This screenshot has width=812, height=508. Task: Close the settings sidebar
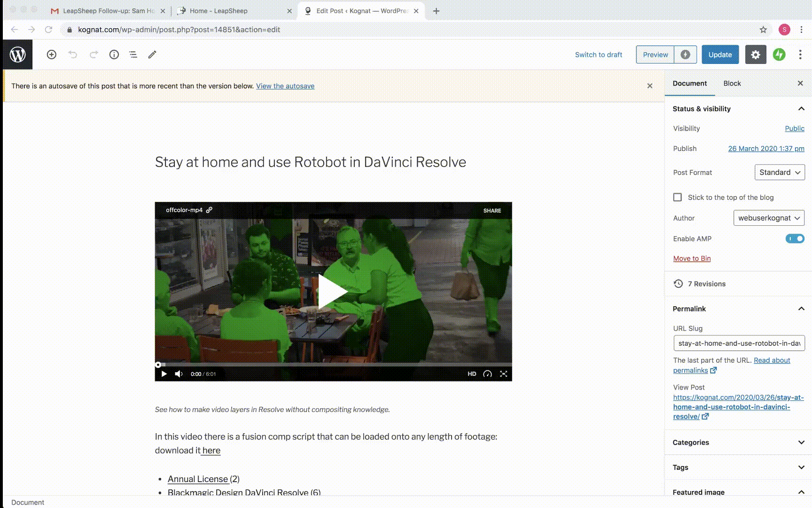click(x=800, y=83)
